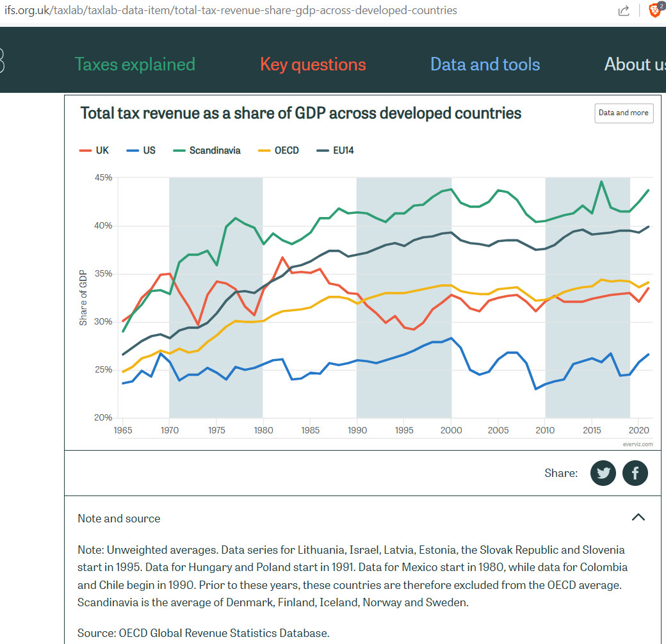This screenshot has width=666, height=644.
Task: Click the address bar URL
Action: coord(231,10)
